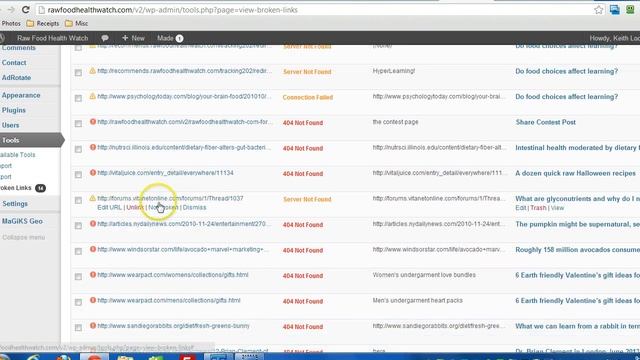The image size is (640, 360).
Task: Open the wearpact.com womens gifts URL
Action: [x=173, y=275]
